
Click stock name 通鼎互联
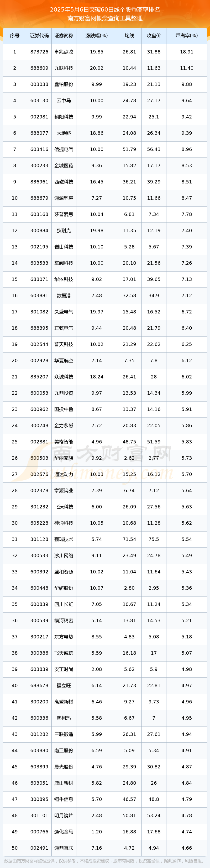pyautogui.click(x=64, y=848)
